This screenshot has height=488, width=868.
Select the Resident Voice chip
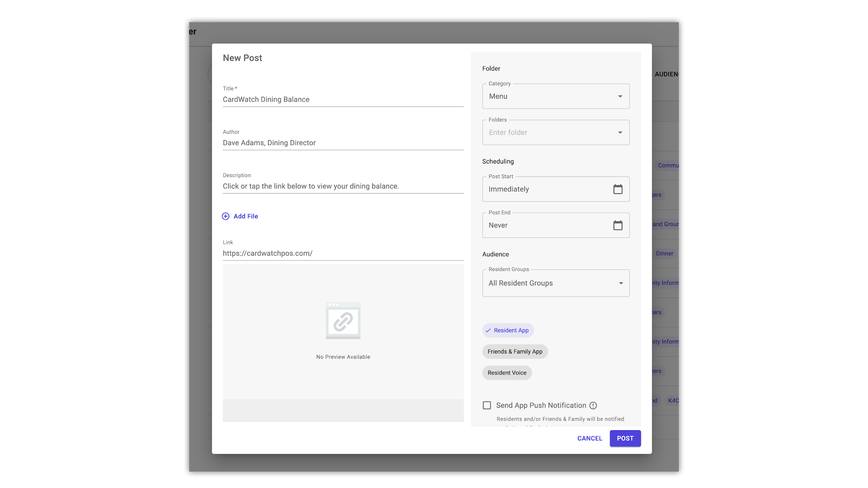point(507,373)
